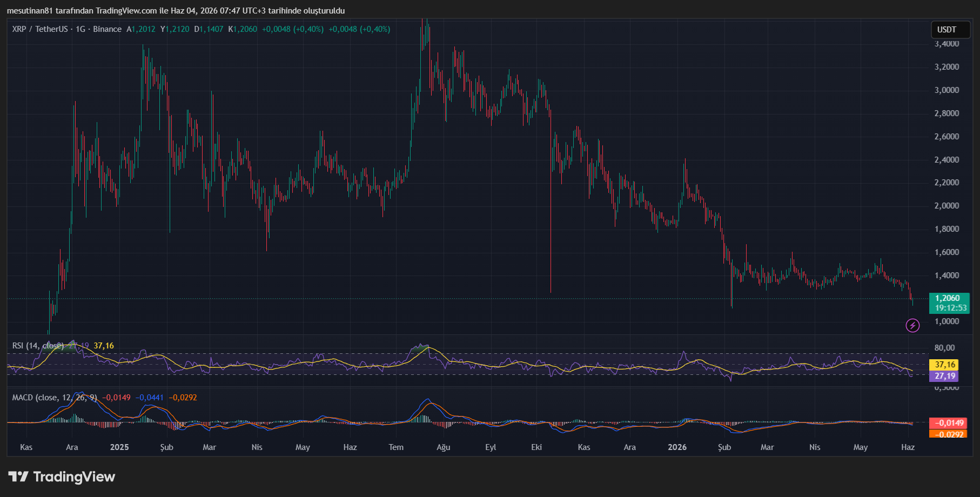Viewport: 980px width, 497px height.
Task: Click the Eyl month label on time axis
Action: point(491,447)
